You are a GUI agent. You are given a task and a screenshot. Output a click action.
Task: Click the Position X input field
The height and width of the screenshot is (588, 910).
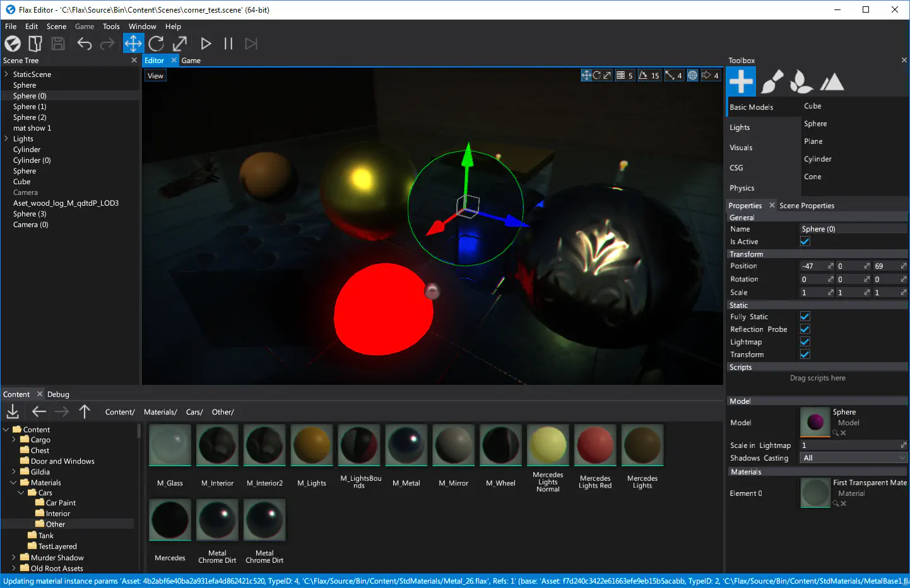[x=813, y=266]
